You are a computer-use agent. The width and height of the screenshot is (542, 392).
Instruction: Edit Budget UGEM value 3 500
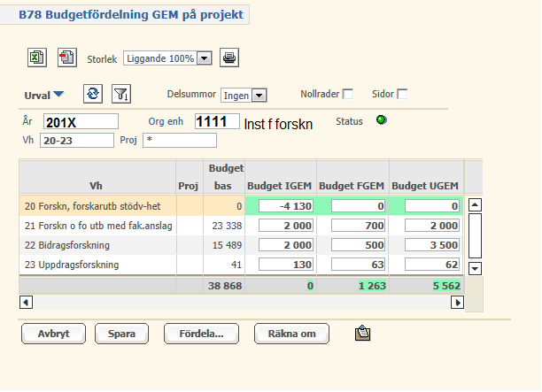[432, 245]
